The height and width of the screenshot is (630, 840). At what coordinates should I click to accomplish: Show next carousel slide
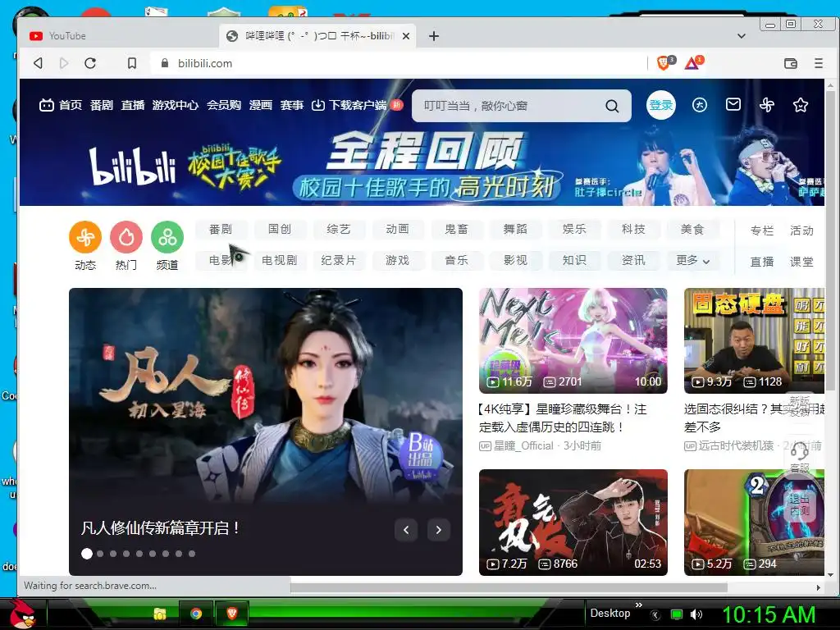(439, 530)
